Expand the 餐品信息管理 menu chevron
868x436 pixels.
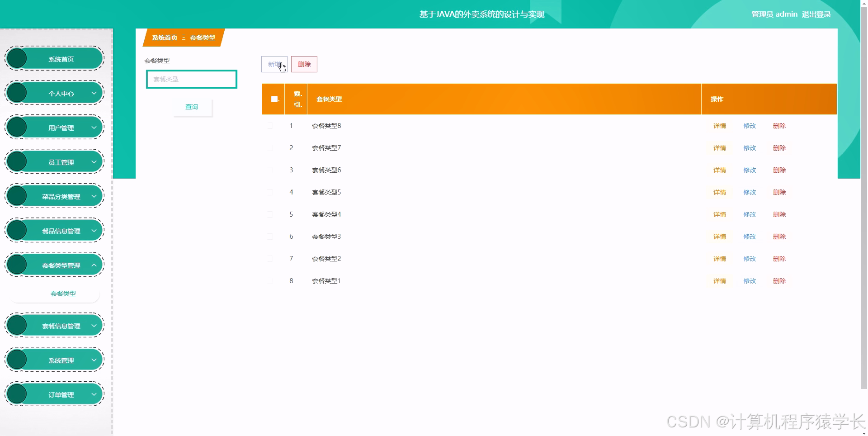[94, 231]
